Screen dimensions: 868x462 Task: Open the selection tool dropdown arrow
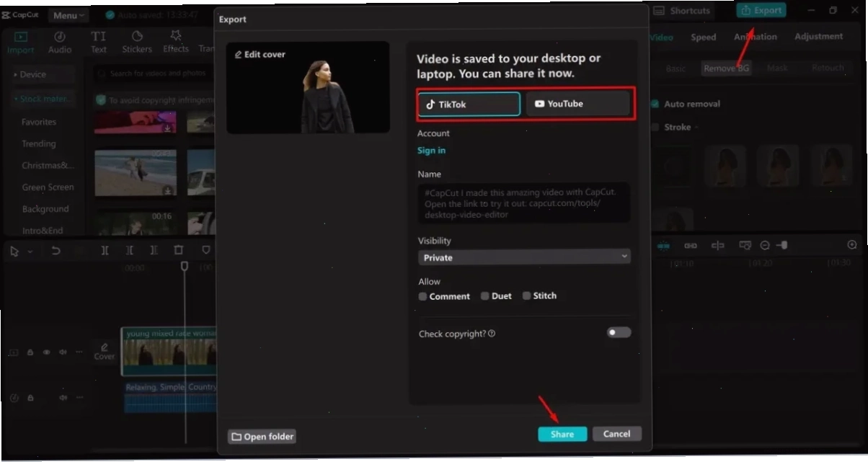click(30, 252)
